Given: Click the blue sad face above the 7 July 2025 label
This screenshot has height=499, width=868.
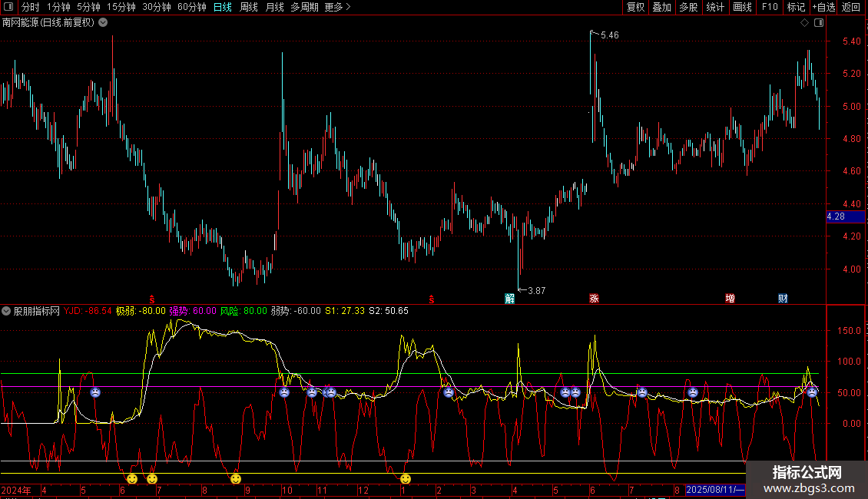Looking at the screenshot, I should pos(642,392).
